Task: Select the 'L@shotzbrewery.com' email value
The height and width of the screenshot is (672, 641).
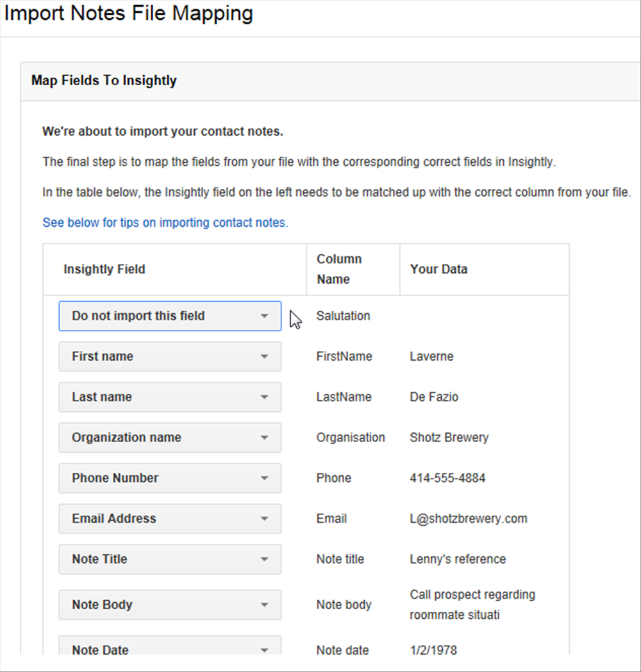Action: (468, 518)
